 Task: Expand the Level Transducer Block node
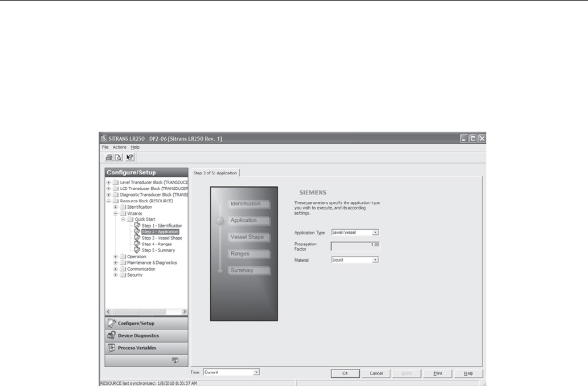tap(108, 182)
